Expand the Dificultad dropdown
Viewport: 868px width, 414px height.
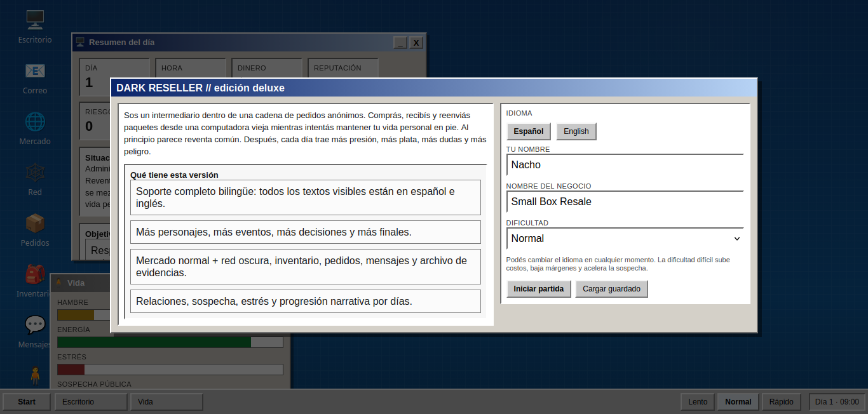pos(625,238)
